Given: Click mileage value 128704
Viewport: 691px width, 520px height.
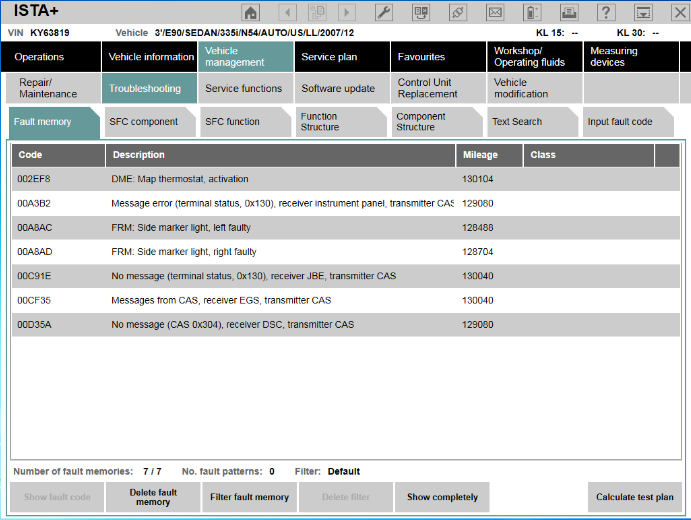Looking at the screenshot, I should [477, 252].
